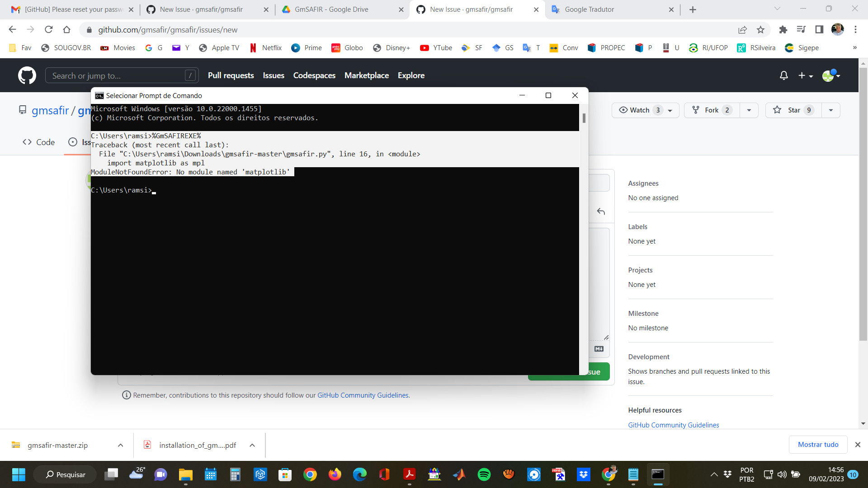Expand options for gmsafir-master.zip download
This screenshot has height=488, width=868.
click(120, 445)
